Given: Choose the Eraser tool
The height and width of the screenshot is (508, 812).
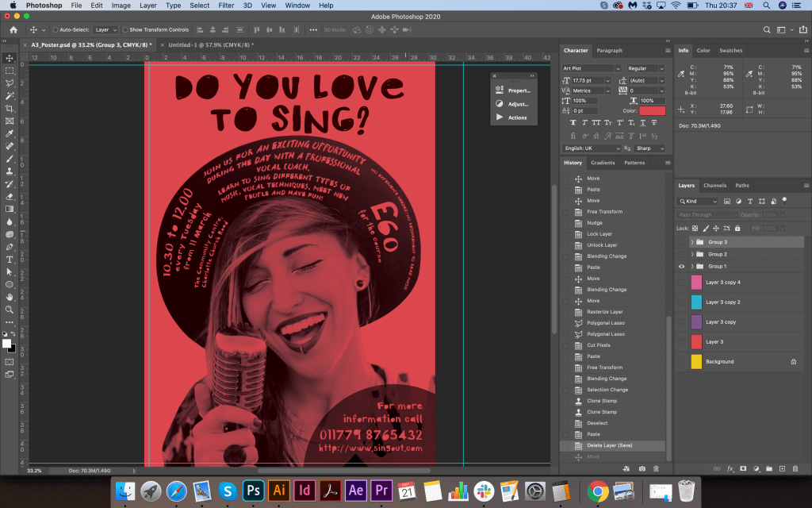Looking at the screenshot, I should pos(10,196).
